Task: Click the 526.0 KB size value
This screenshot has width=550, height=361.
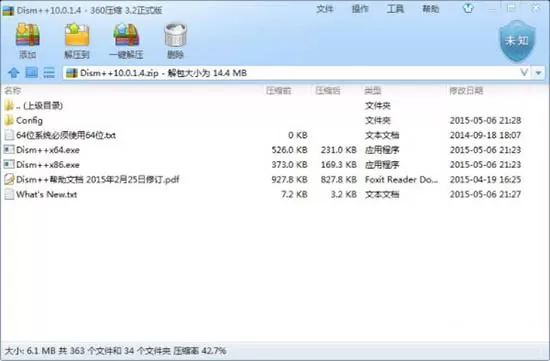Action: click(289, 150)
